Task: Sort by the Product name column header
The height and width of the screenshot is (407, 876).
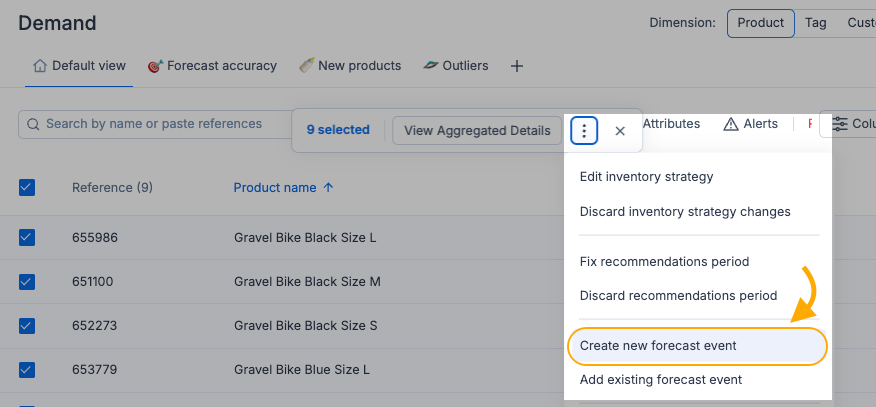Action: point(283,187)
